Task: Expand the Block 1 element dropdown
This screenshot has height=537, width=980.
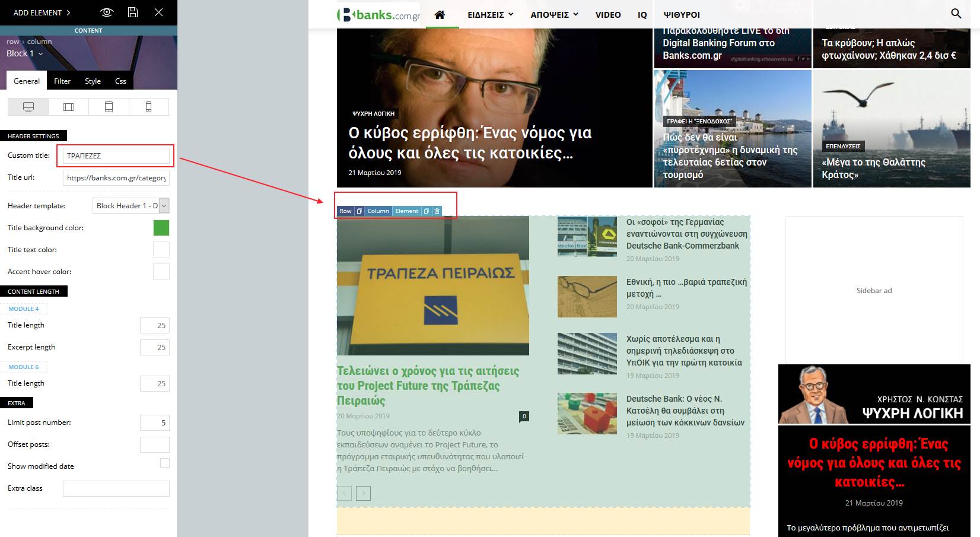Action: (25, 53)
